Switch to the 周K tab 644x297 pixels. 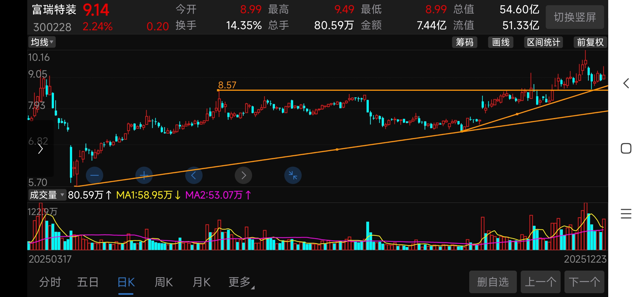coord(164,282)
